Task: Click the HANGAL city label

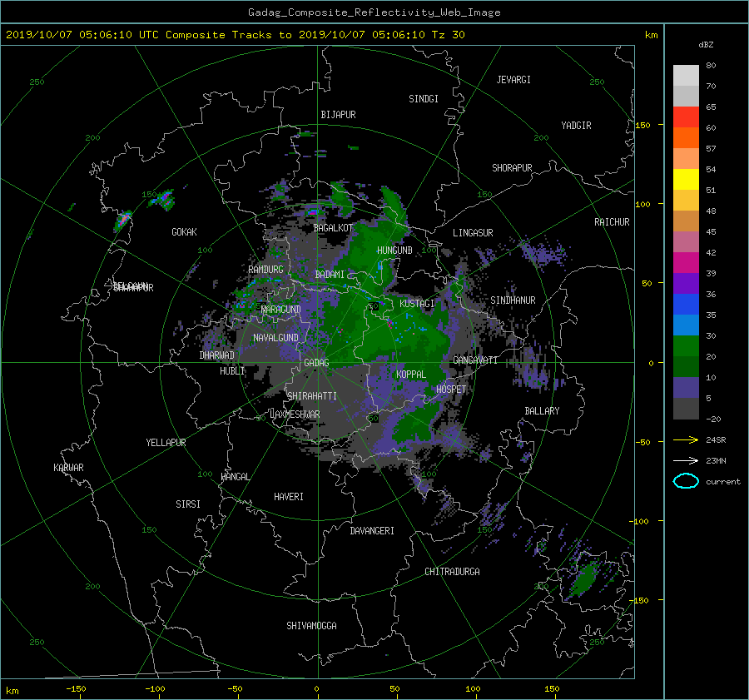Action: (235, 477)
